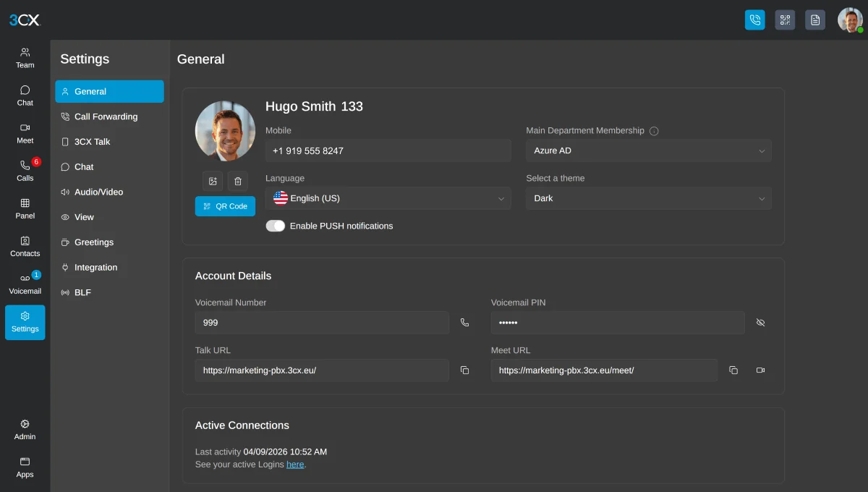Click the upload profile picture icon
Viewport: 868px width, 492px height.
tap(213, 181)
